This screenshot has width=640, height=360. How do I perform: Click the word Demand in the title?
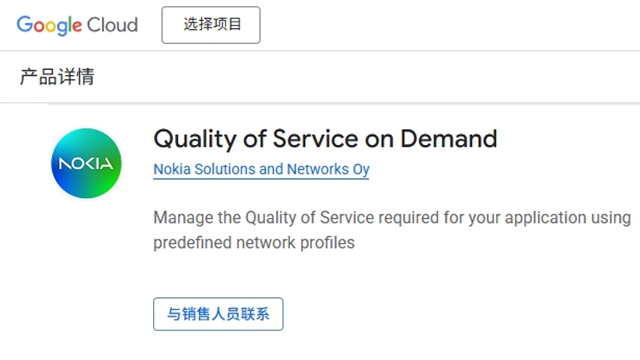click(449, 138)
